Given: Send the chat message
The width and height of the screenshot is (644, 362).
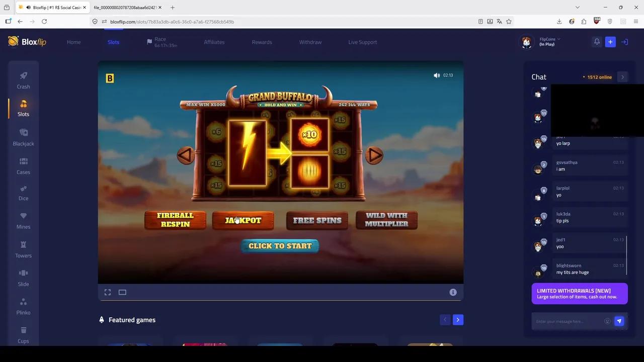Looking at the screenshot, I should [619, 321].
